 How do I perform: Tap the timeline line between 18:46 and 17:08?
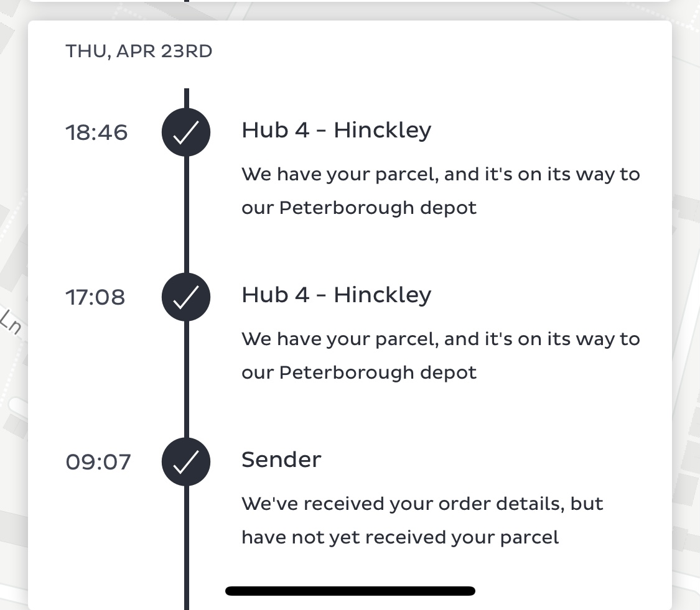point(187,215)
